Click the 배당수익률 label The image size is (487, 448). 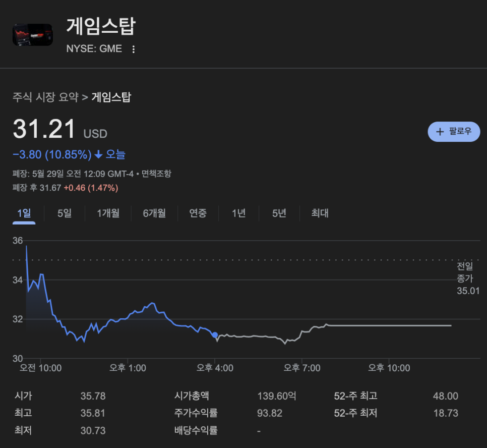click(196, 430)
